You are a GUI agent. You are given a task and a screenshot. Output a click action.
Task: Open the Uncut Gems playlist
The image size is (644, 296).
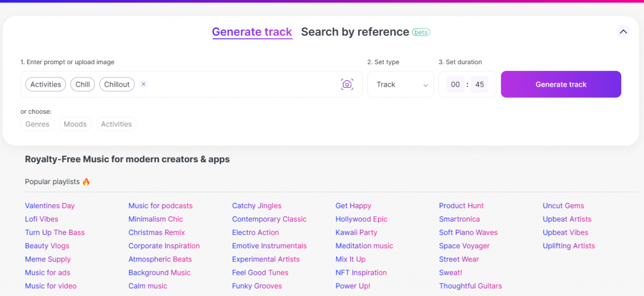pos(563,206)
